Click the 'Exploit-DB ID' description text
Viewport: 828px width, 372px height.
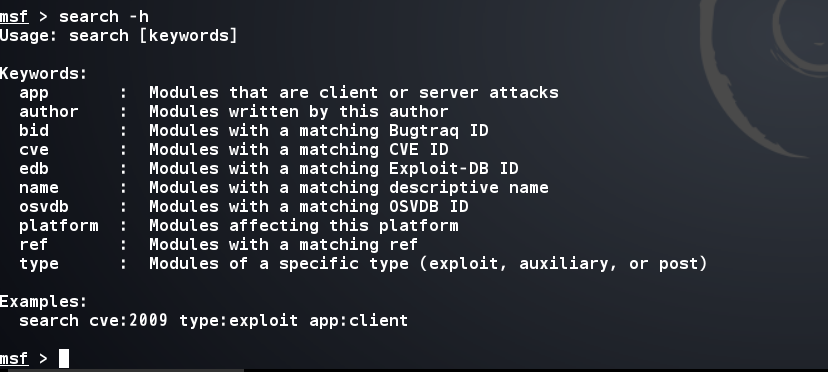(x=454, y=169)
